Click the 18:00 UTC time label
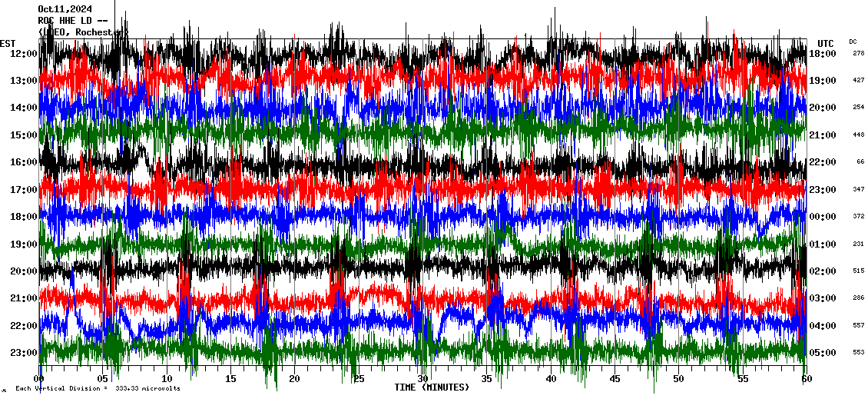 [x=823, y=53]
